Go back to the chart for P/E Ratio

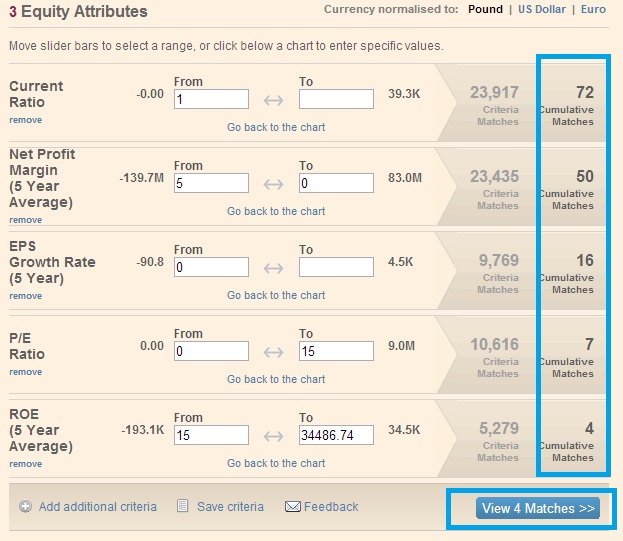[x=276, y=379]
